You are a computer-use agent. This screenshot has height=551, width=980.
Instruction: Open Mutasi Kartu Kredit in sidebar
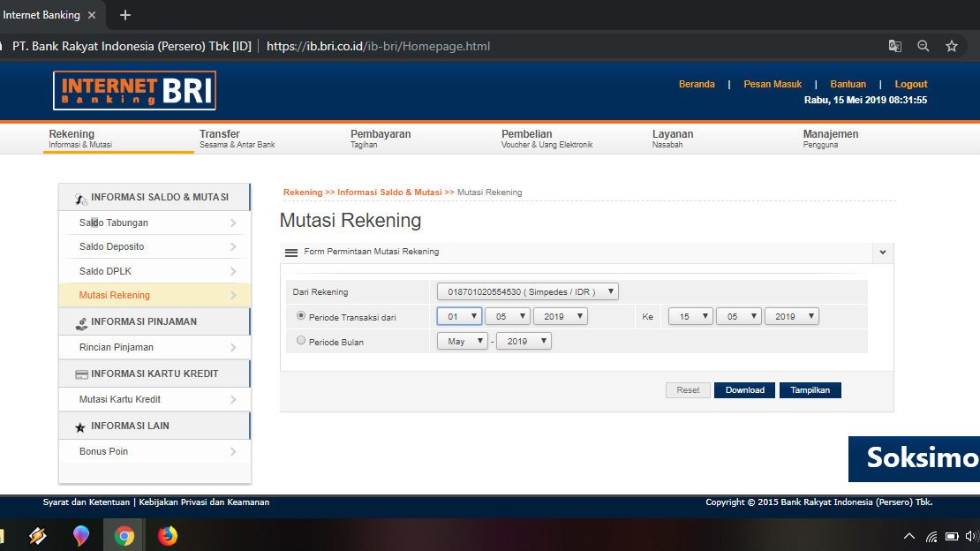(x=155, y=399)
